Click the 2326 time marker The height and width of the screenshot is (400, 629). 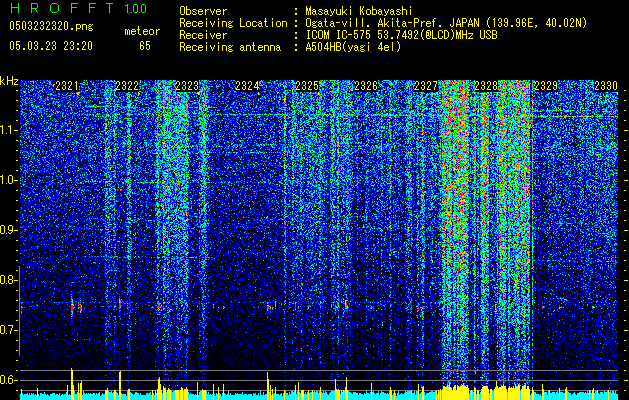click(x=367, y=86)
